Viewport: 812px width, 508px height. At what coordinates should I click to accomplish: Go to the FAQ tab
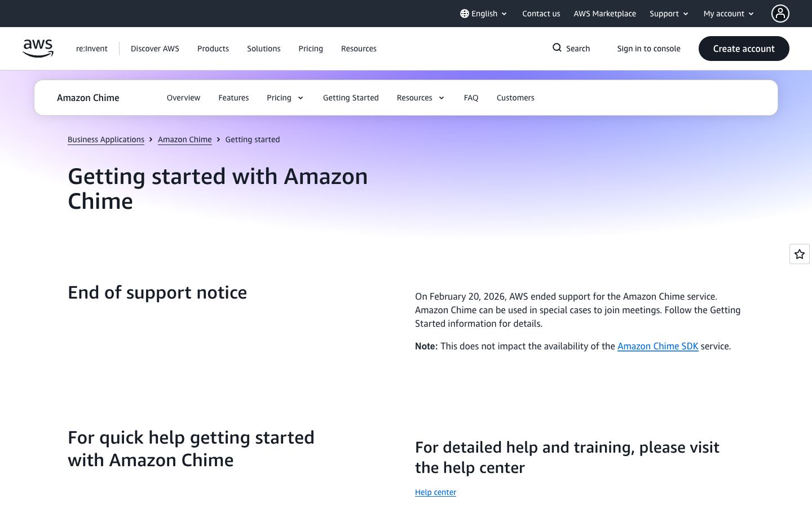471,98
